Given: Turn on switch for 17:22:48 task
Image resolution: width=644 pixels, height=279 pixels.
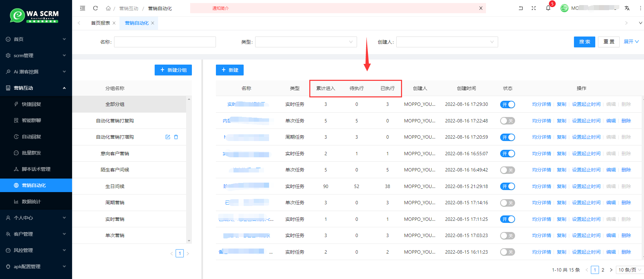Looking at the screenshot, I should tap(508, 121).
